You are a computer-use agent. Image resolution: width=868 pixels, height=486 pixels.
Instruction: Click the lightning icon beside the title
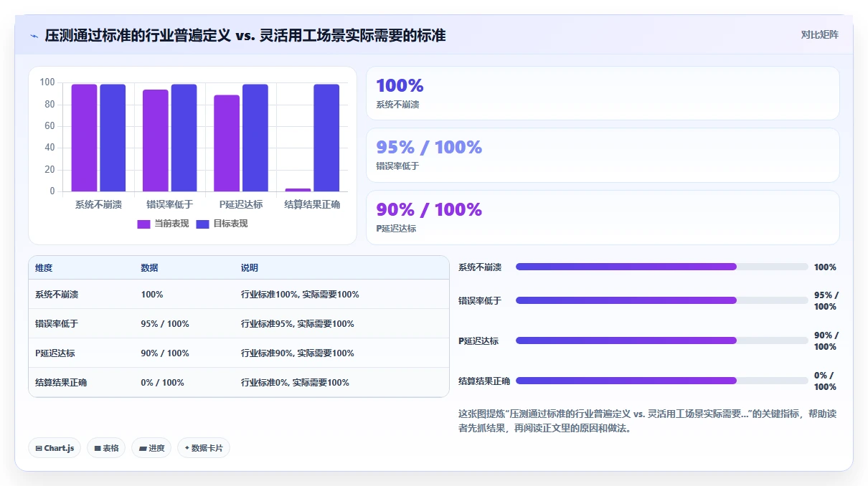coord(34,36)
